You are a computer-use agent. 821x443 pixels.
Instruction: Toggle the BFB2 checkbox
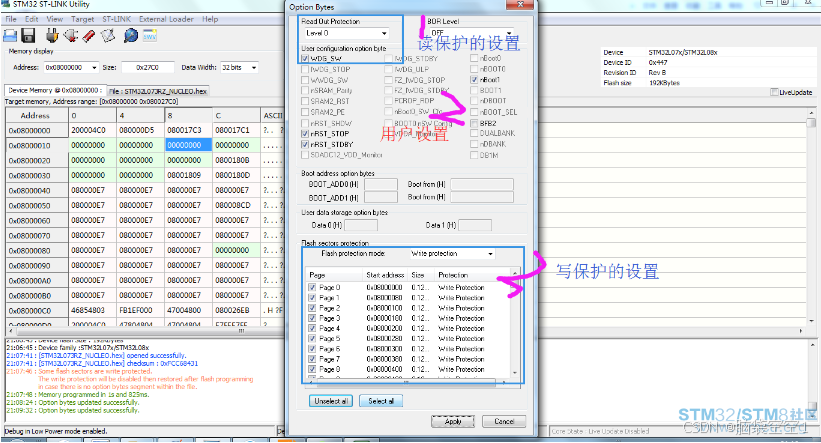point(474,124)
